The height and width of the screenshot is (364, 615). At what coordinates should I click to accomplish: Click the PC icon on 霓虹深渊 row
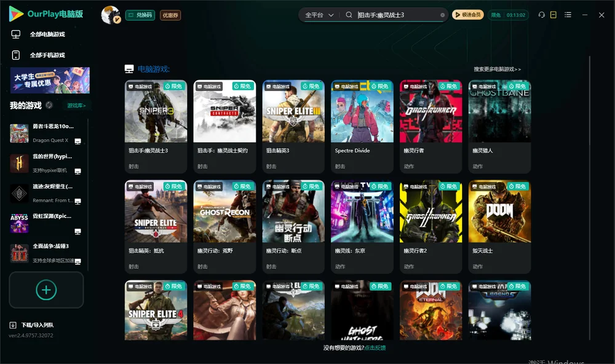tap(77, 231)
